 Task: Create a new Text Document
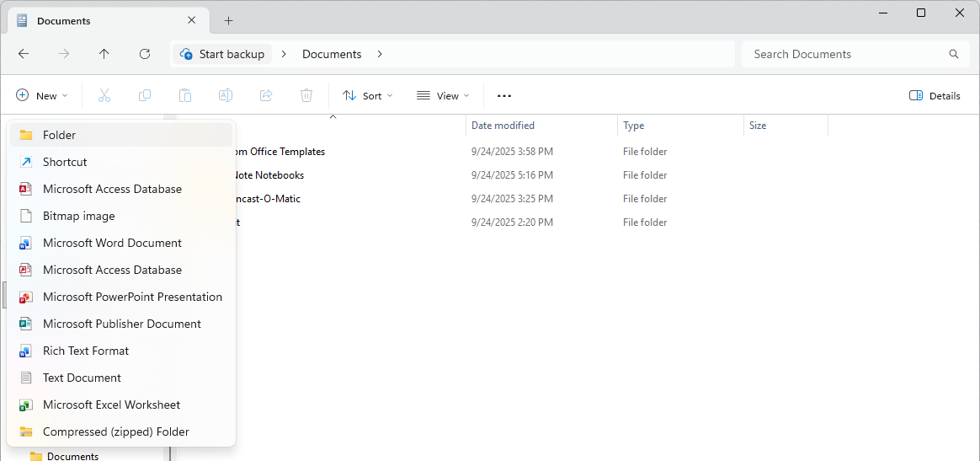pos(121,378)
